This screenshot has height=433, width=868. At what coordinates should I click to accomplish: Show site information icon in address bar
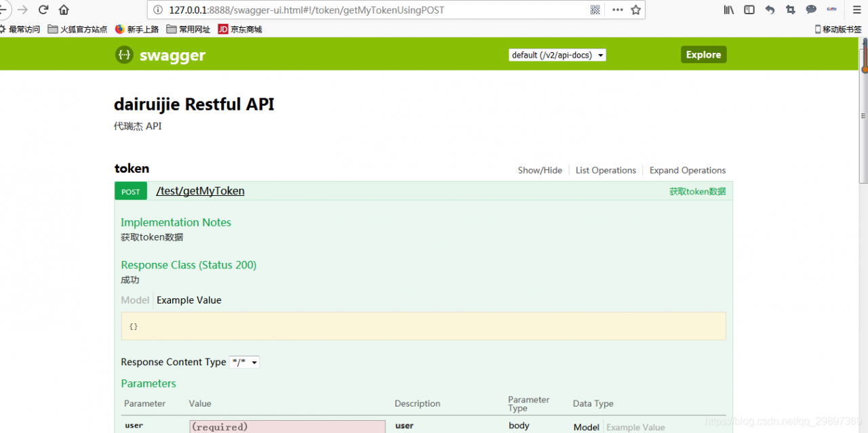click(158, 9)
